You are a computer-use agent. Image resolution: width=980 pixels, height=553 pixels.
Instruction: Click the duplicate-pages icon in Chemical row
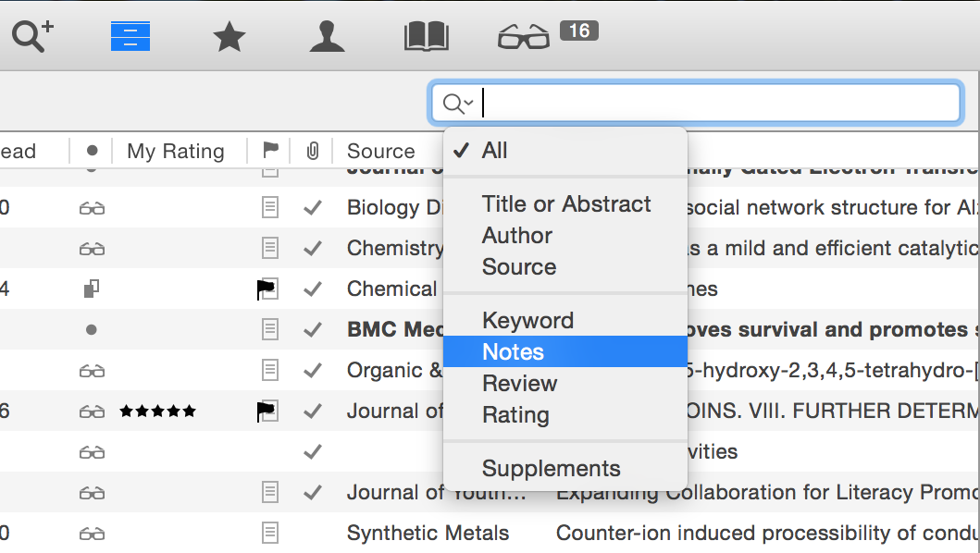point(92,289)
